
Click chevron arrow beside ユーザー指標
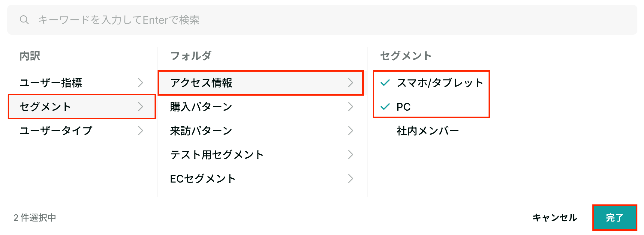pos(140,82)
